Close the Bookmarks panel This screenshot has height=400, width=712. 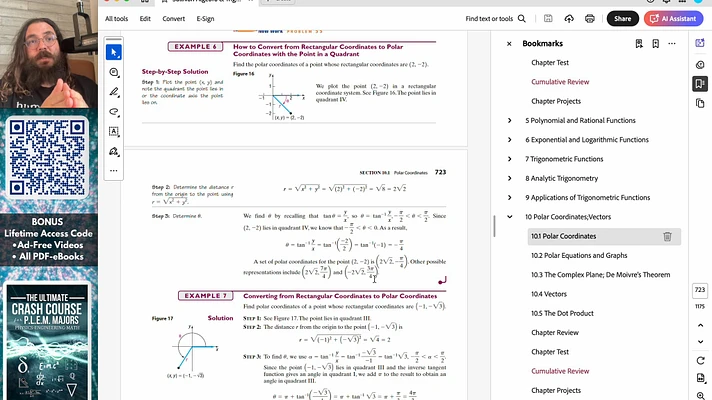509,44
